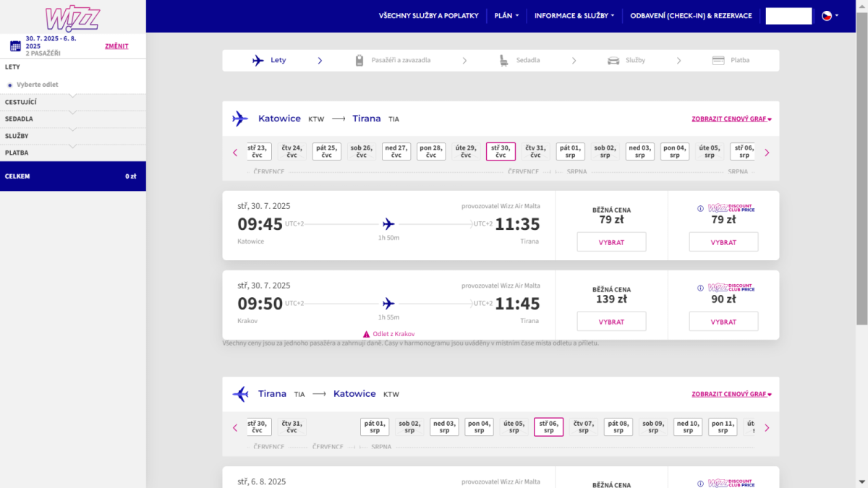
Task: Go to ODBAVENÍ (CHECK-IN) & REZERVACE
Action: pyautogui.click(x=691, y=16)
